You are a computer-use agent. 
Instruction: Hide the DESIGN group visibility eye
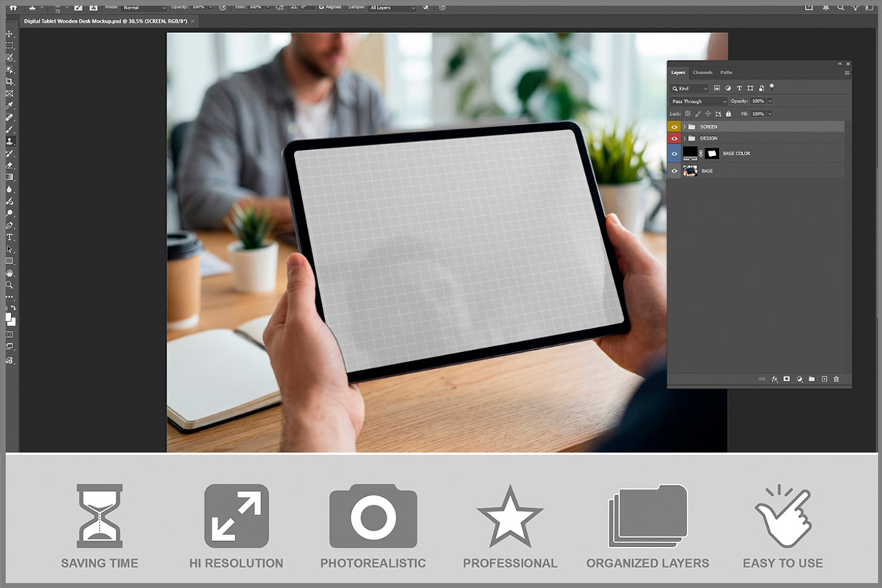coord(674,138)
